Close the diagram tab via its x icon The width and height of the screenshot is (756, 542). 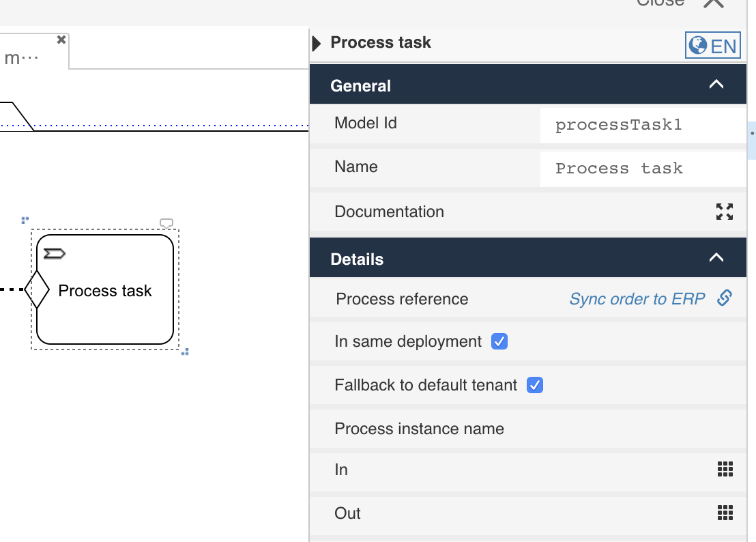point(61,39)
